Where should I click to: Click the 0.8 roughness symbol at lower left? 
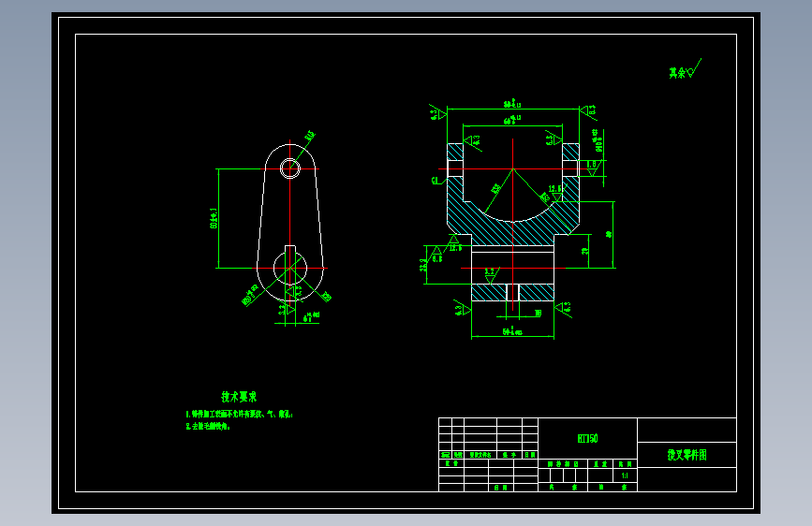(437, 255)
